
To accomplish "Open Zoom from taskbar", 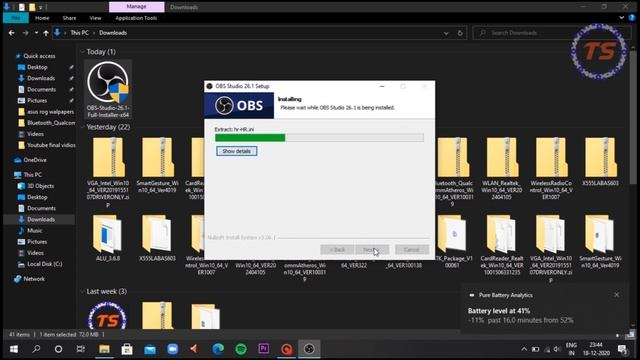I will pos(172,349).
